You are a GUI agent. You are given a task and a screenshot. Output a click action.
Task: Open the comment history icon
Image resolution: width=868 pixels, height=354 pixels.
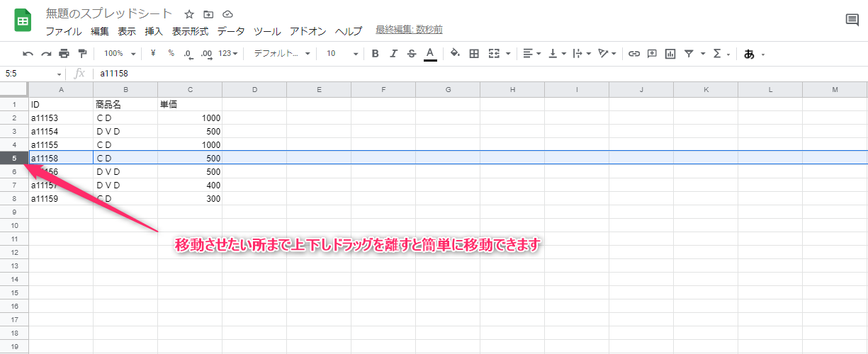click(x=852, y=20)
